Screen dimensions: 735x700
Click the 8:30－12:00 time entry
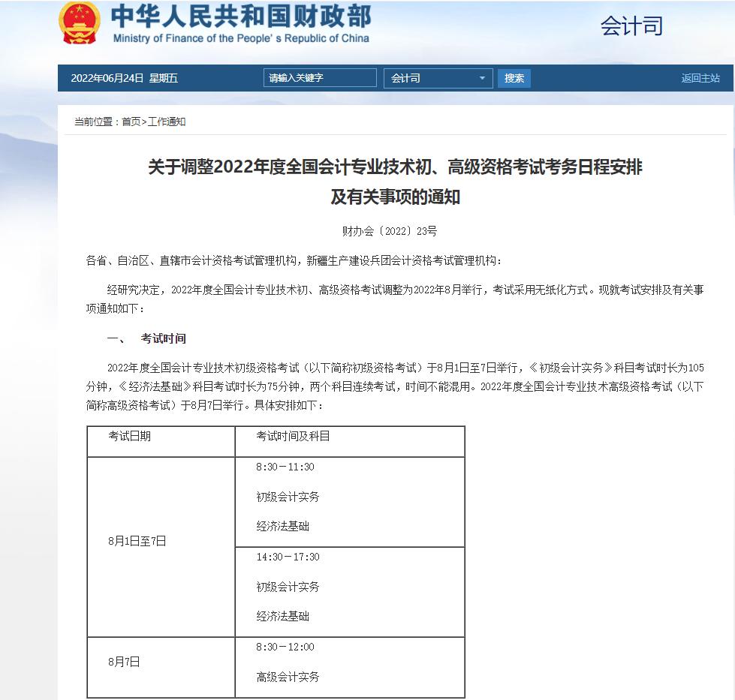coord(285,647)
